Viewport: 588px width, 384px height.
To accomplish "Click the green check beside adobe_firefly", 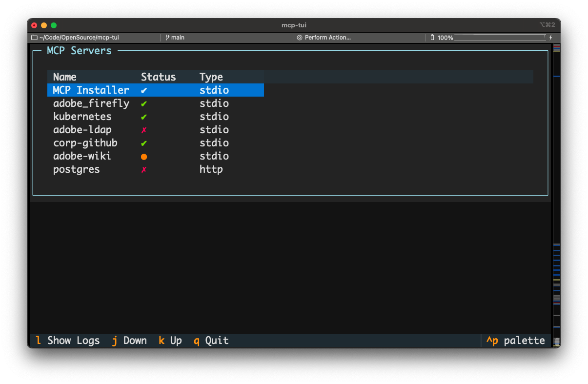I will pyautogui.click(x=144, y=103).
